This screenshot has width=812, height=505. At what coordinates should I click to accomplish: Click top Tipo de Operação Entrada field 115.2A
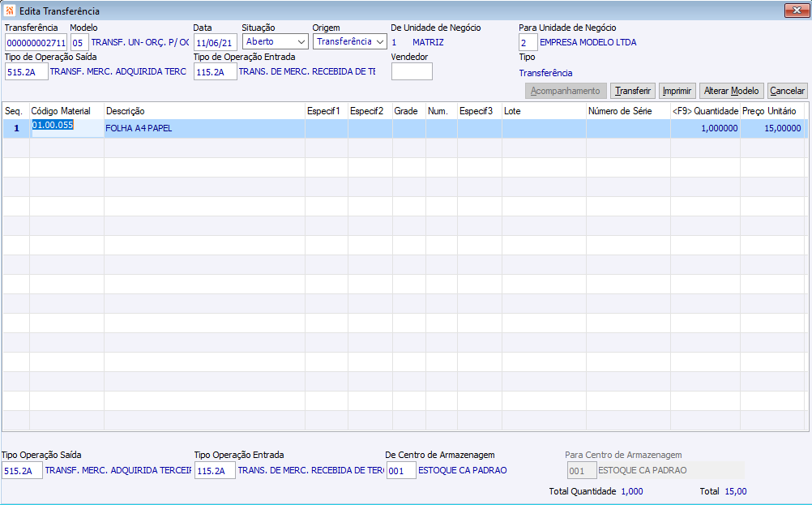coord(216,71)
